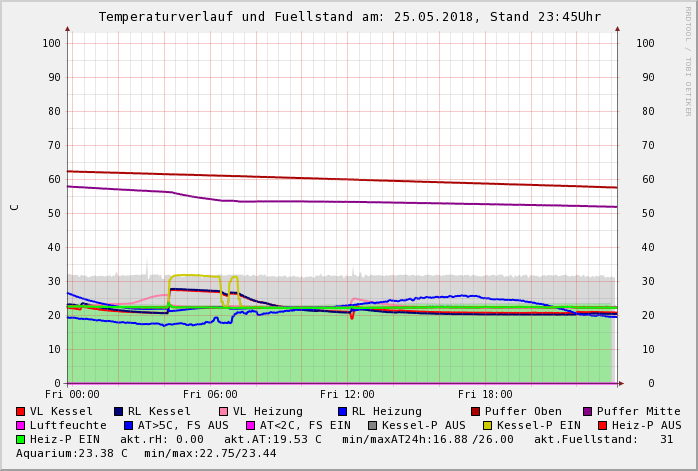
Task: Click the red VL Kessel legend swatch
Action: click(21, 412)
